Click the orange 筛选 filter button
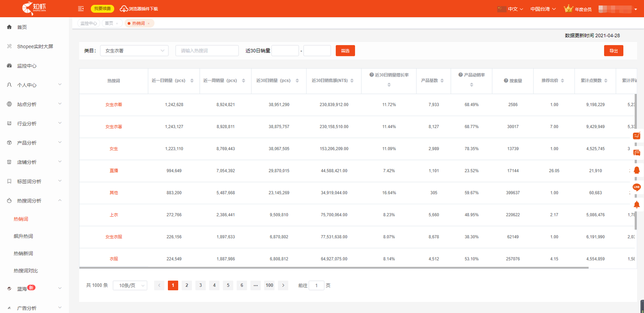 click(x=345, y=51)
